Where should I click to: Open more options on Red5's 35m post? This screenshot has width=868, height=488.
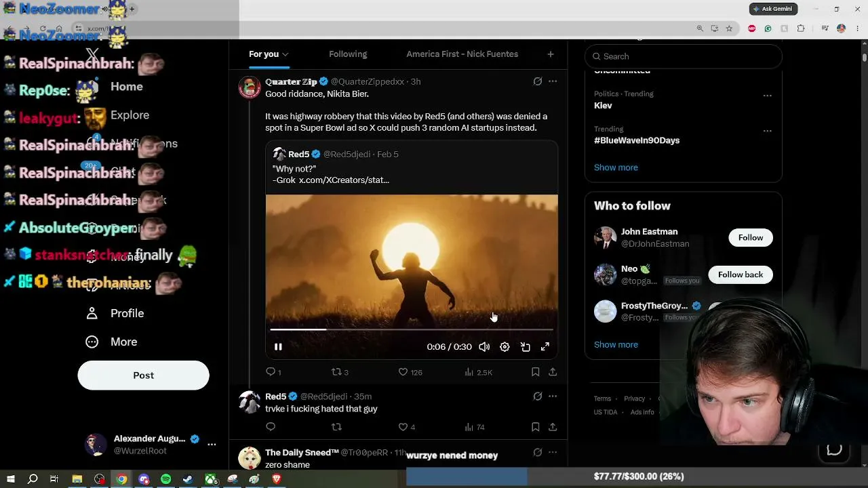[553, 396]
